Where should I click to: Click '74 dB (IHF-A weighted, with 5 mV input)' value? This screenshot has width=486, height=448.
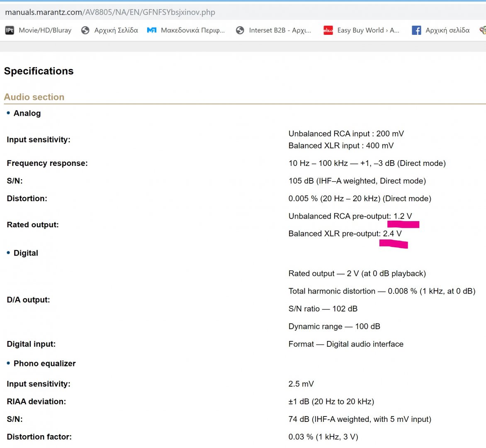(360, 419)
